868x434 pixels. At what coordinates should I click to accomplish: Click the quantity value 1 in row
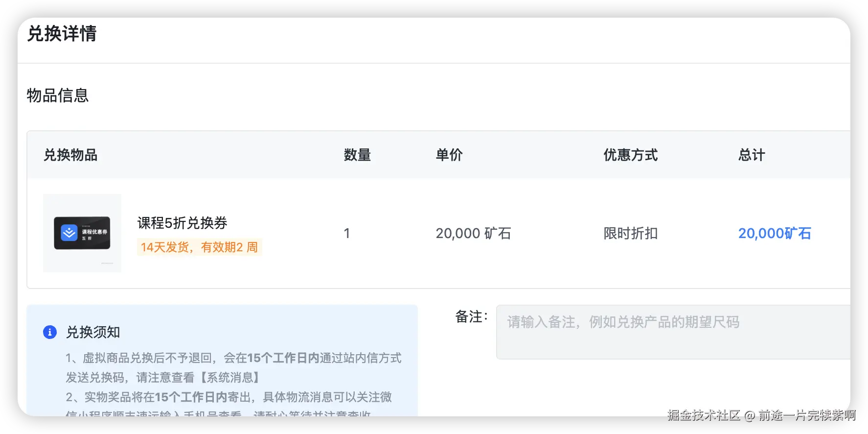click(x=347, y=233)
